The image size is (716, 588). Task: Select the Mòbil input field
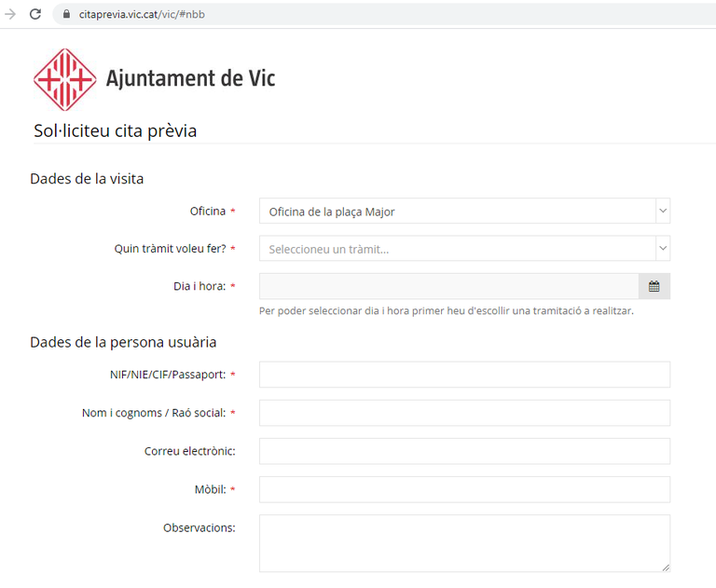point(464,489)
